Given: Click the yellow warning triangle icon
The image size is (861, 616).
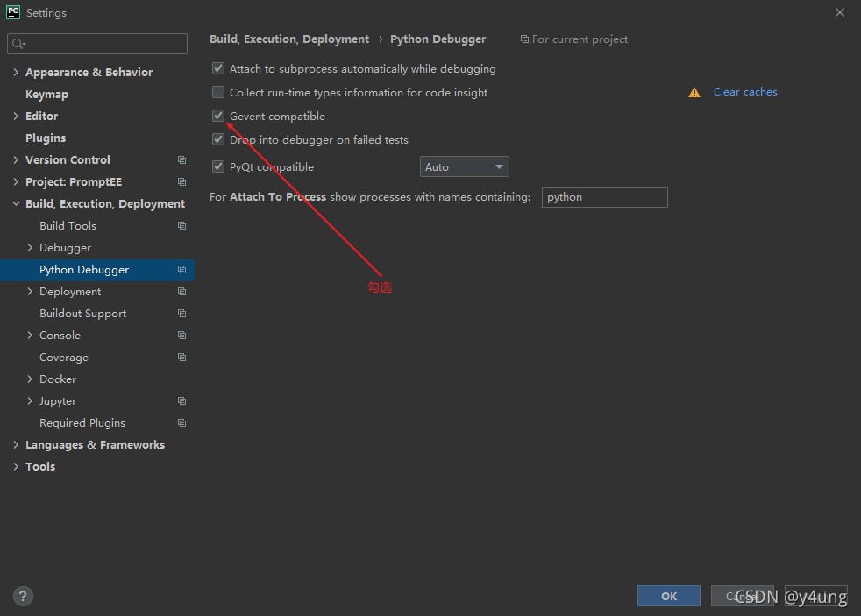Looking at the screenshot, I should click(694, 93).
